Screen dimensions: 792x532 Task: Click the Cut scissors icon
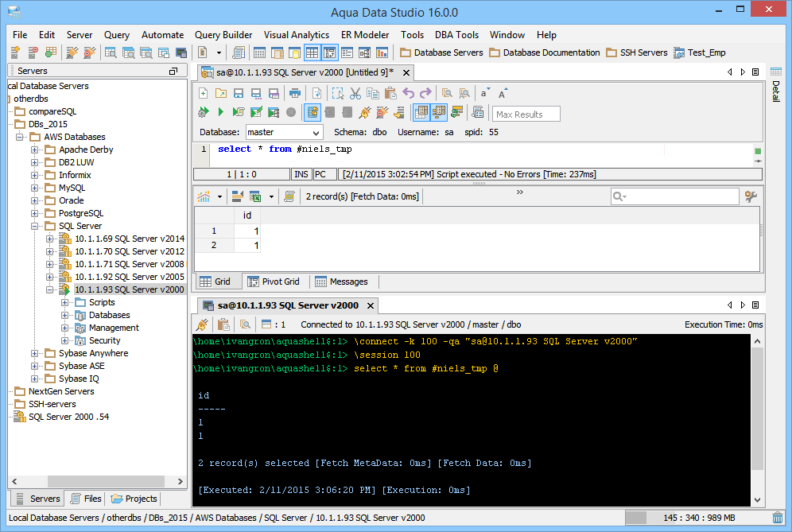point(355,94)
